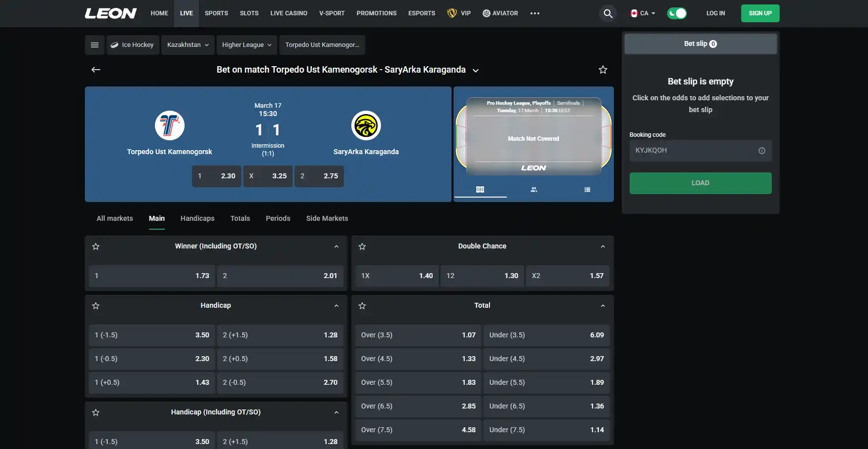868x449 pixels.
Task: Switch to the Handicaps tab
Action: [197, 218]
